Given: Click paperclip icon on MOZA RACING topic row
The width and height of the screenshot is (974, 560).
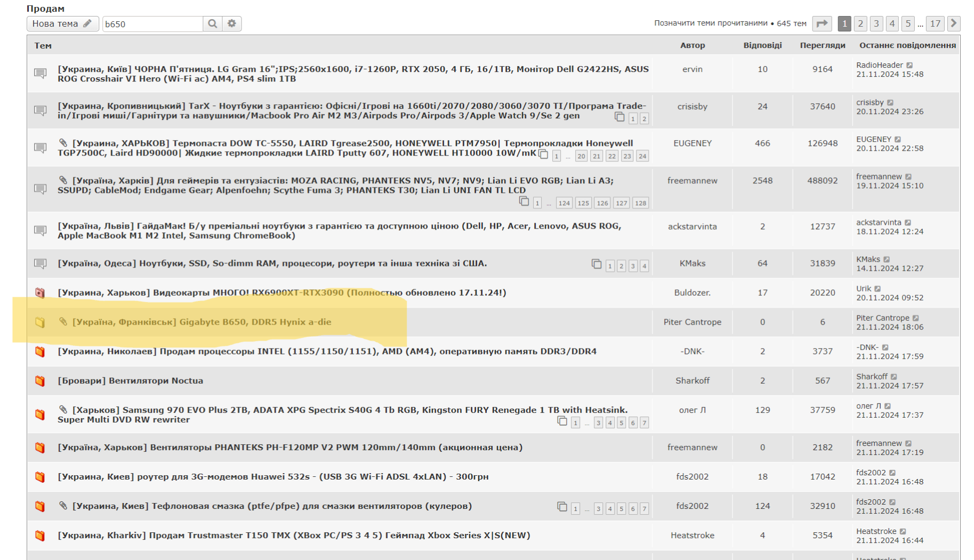Looking at the screenshot, I should point(63,180).
